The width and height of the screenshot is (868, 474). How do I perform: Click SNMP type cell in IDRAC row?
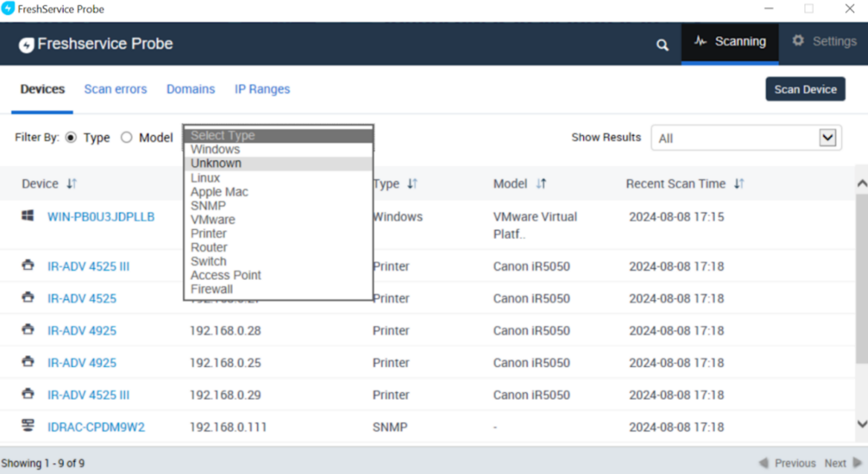click(390, 427)
